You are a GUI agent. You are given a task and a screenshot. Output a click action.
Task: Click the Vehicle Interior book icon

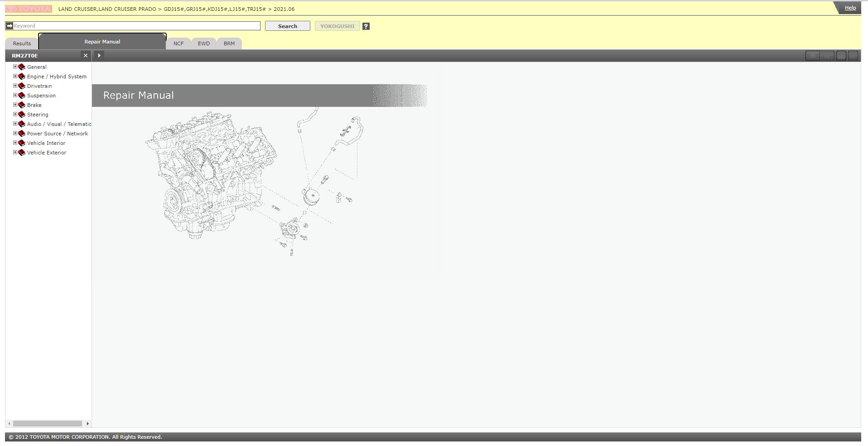pyautogui.click(x=22, y=143)
